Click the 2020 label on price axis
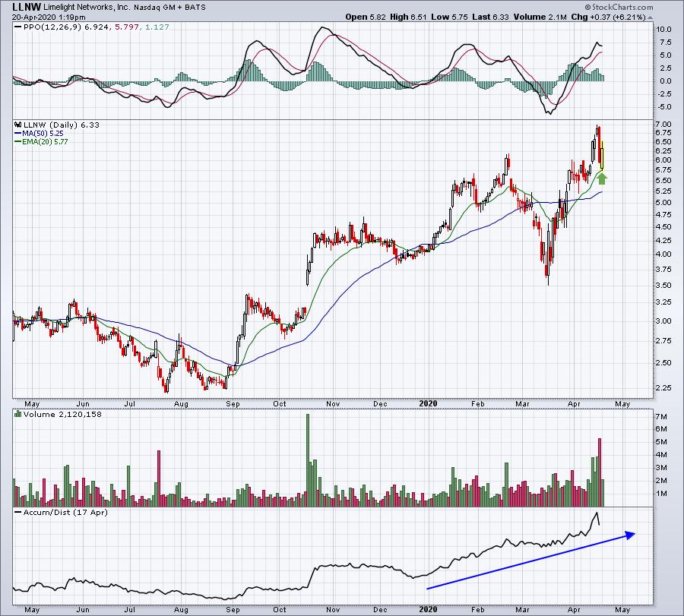Image resolution: width=684 pixels, height=616 pixels. pyautogui.click(x=428, y=403)
